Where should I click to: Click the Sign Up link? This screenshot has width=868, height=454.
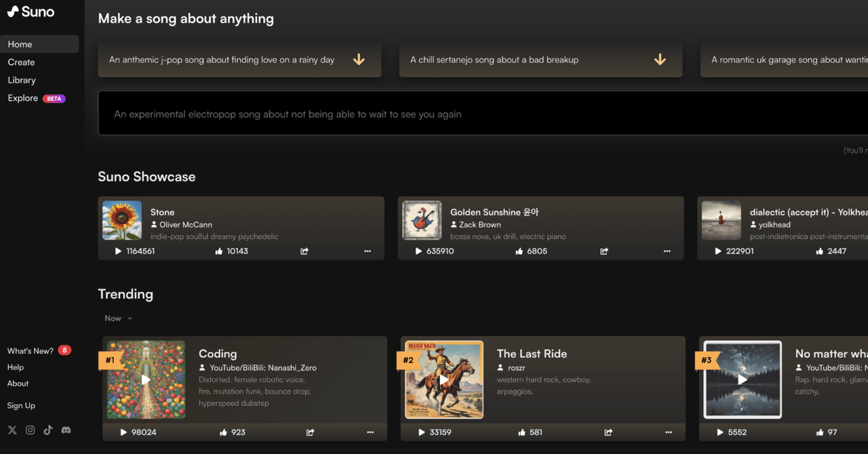(x=21, y=406)
